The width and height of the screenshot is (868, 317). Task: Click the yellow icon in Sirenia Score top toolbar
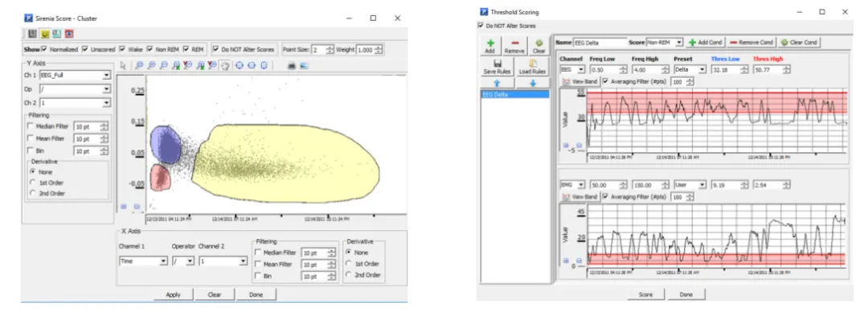point(45,34)
